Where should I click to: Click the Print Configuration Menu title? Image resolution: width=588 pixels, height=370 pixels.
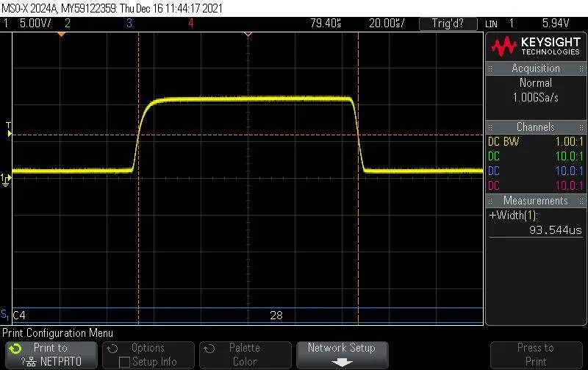coord(57,333)
